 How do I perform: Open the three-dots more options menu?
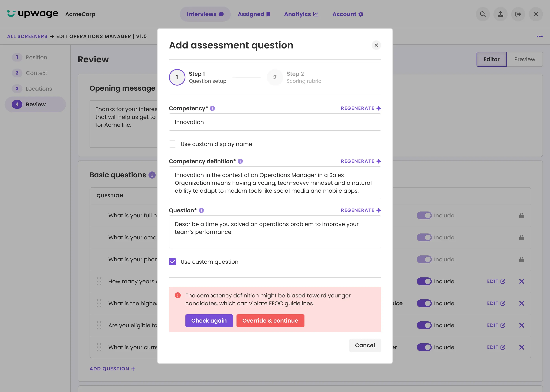[x=539, y=36]
